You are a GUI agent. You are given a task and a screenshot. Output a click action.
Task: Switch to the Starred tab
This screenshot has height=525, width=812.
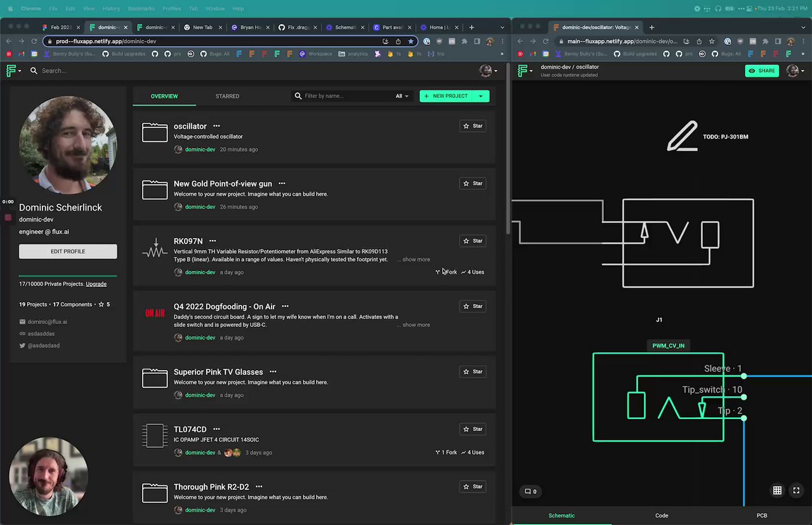click(x=227, y=96)
